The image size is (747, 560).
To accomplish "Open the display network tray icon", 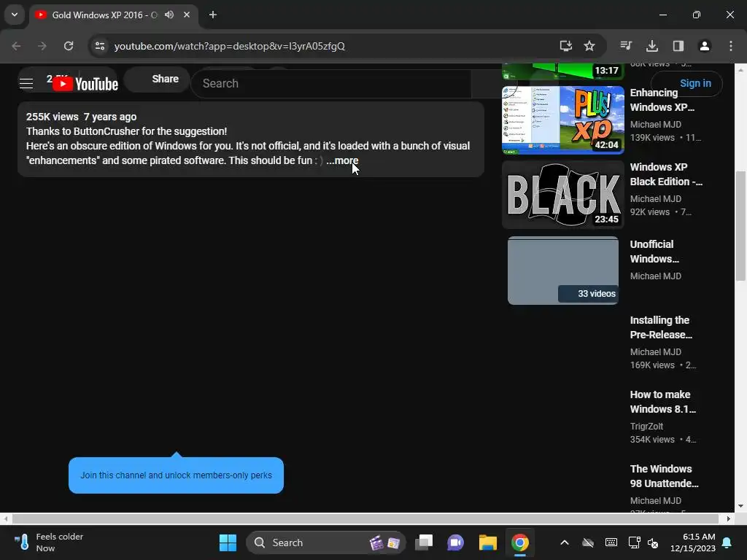I will click(634, 542).
